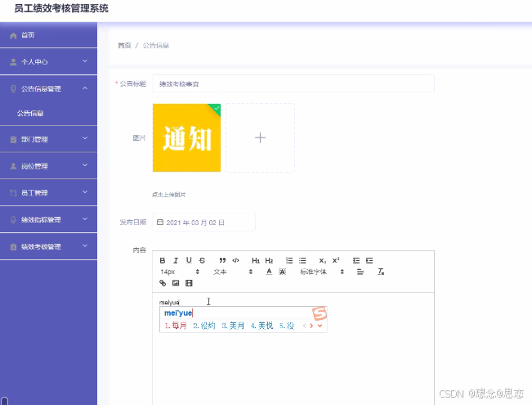Click the 公告标题 input field
This screenshot has width=532, height=405.
tap(293, 83)
